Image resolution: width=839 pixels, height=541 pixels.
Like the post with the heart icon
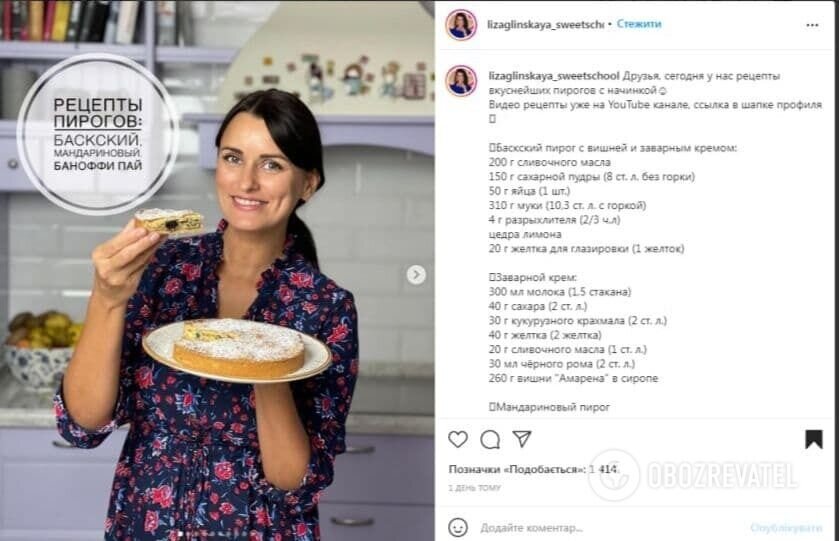click(x=457, y=439)
